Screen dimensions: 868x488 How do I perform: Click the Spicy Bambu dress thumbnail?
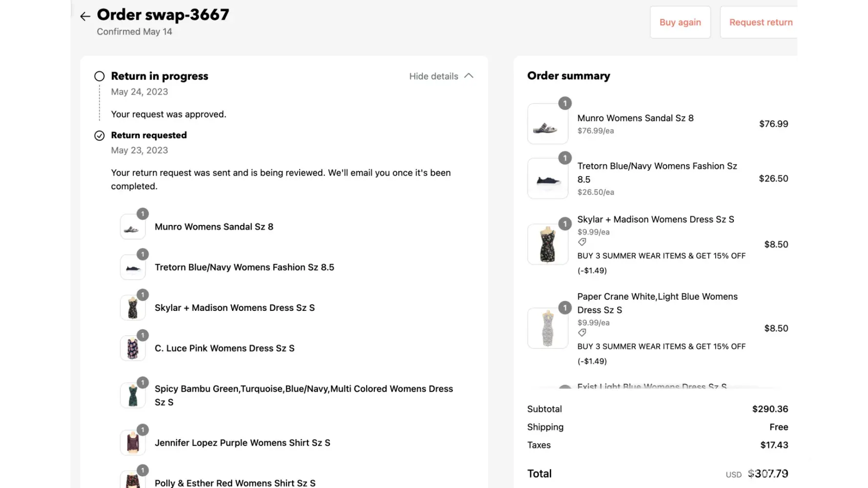pos(133,395)
